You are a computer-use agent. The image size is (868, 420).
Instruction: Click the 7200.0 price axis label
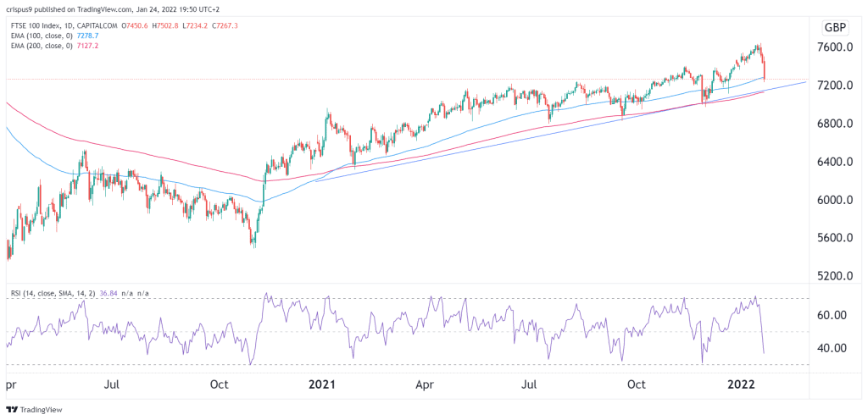[837, 86]
